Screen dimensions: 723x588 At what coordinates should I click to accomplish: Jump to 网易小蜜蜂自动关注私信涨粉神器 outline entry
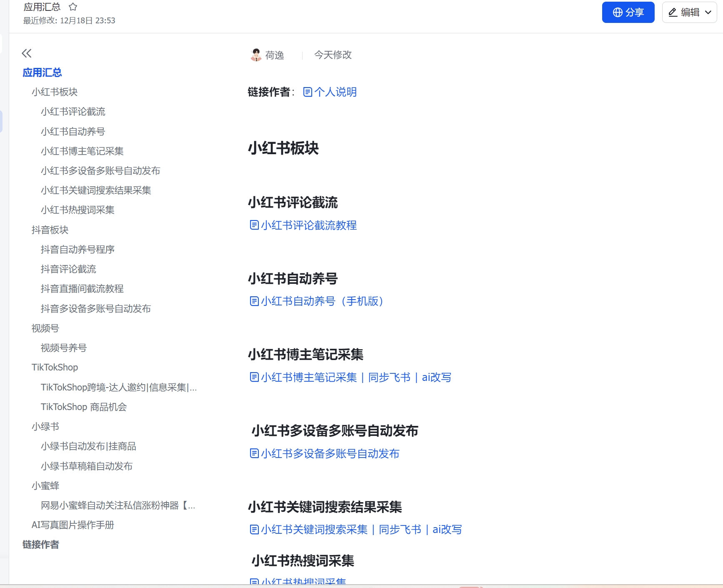pos(118,505)
